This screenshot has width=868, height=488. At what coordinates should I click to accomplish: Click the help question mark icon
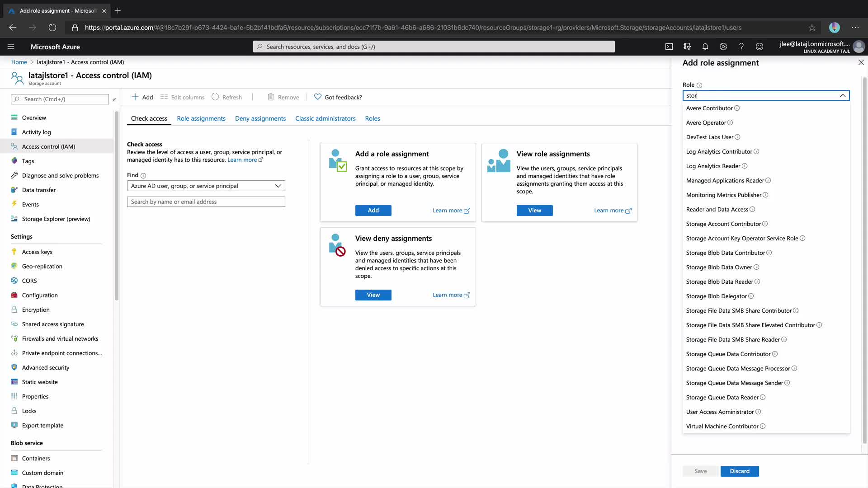tap(741, 47)
